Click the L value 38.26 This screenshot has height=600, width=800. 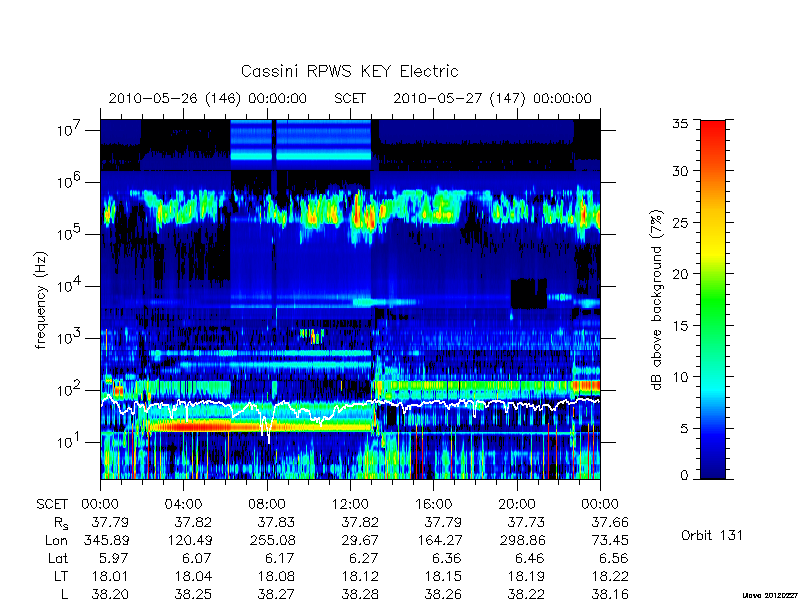click(443, 594)
